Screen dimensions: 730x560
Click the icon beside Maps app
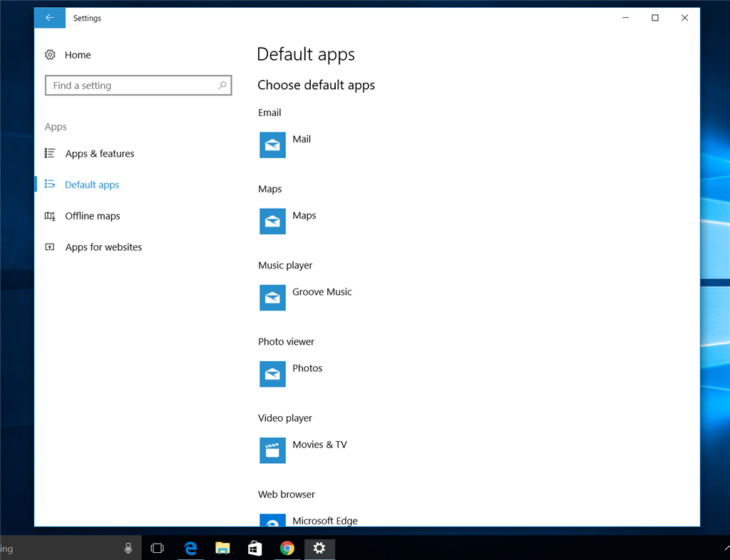[x=272, y=222]
